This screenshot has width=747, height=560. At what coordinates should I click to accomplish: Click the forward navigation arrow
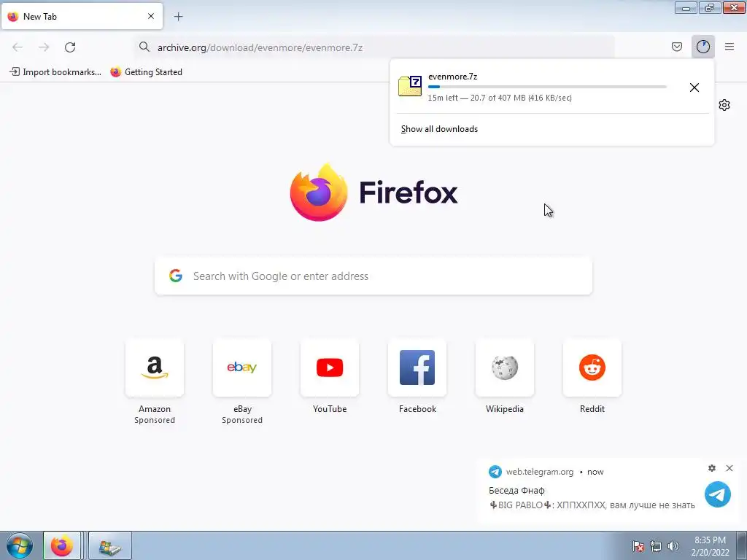point(44,47)
